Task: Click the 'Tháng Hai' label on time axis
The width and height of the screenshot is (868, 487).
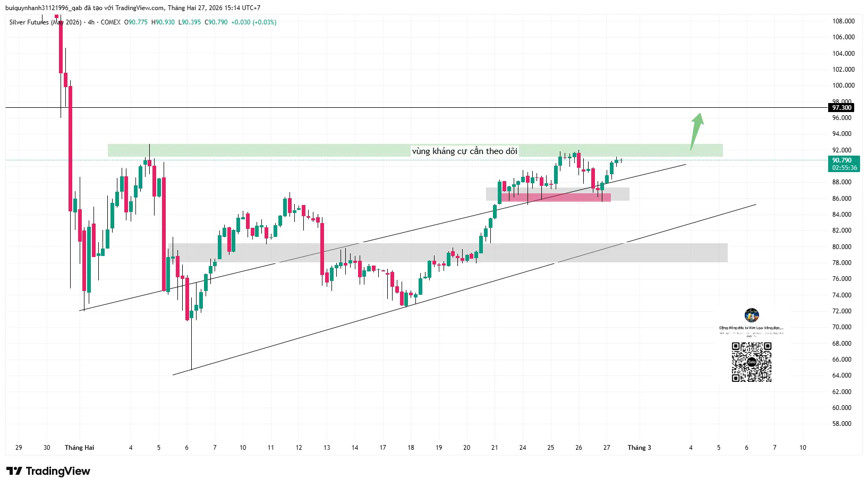Action: (79, 448)
